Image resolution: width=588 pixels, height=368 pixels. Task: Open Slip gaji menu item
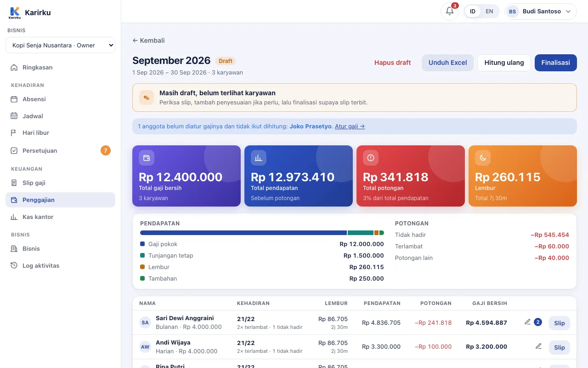60,183
